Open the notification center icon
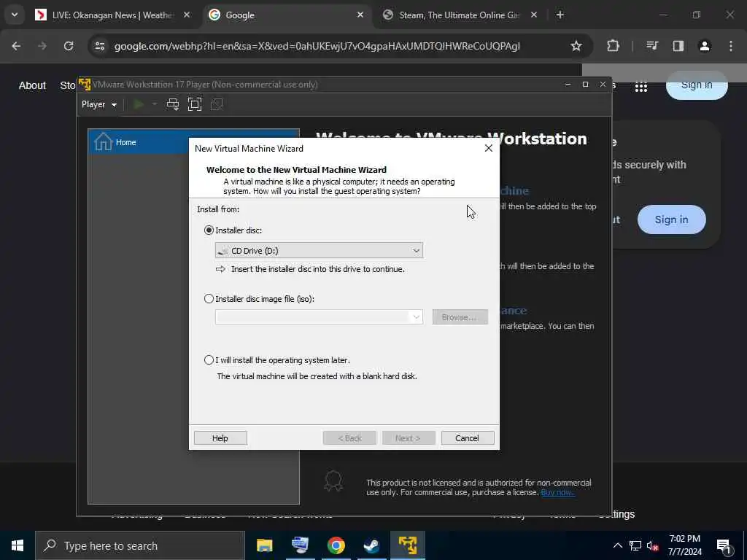The height and width of the screenshot is (560, 747). pos(724,545)
